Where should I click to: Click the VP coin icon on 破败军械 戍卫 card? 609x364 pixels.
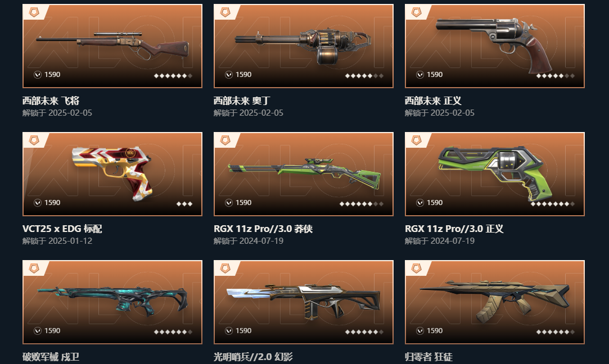pos(38,331)
